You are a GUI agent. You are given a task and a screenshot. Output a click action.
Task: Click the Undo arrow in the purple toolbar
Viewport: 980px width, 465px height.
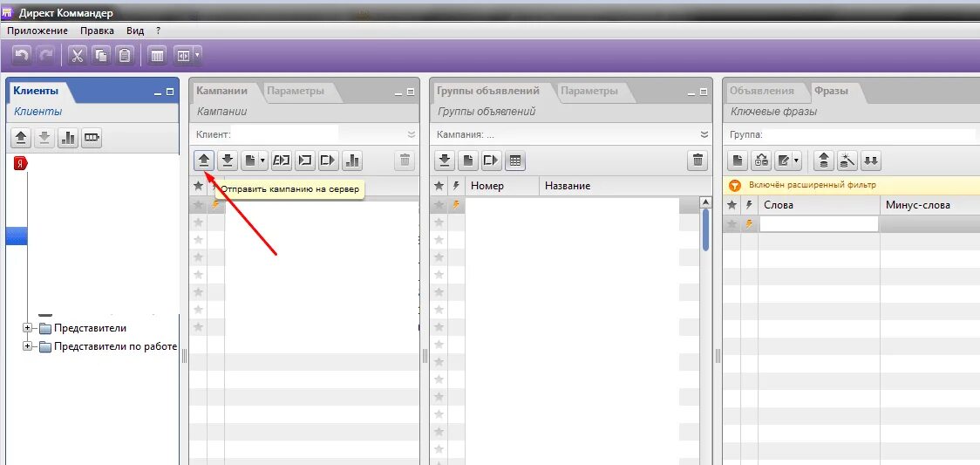click(22, 56)
